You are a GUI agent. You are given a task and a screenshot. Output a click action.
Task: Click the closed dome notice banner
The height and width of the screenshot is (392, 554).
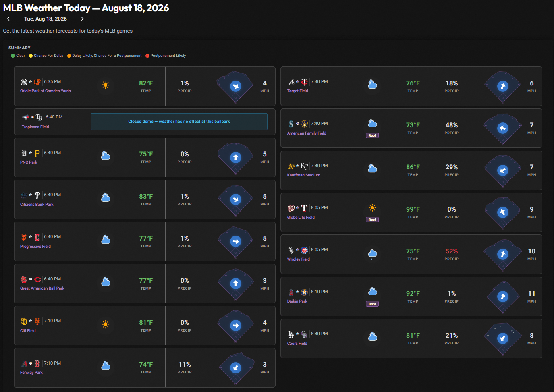point(179,122)
